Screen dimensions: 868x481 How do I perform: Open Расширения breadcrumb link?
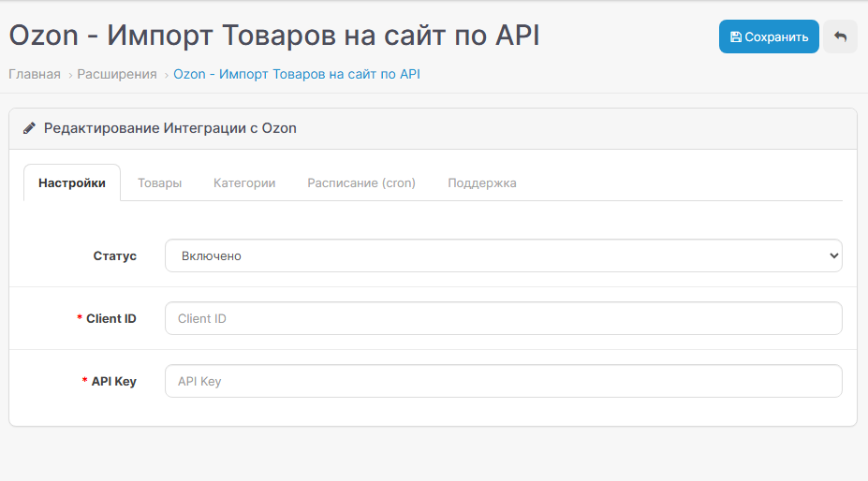117,74
